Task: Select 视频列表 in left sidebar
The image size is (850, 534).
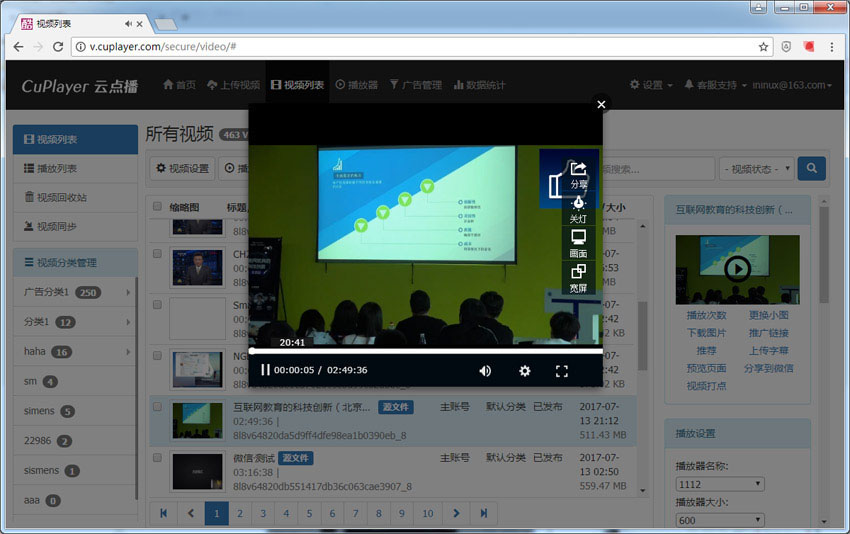Action: click(75, 139)
